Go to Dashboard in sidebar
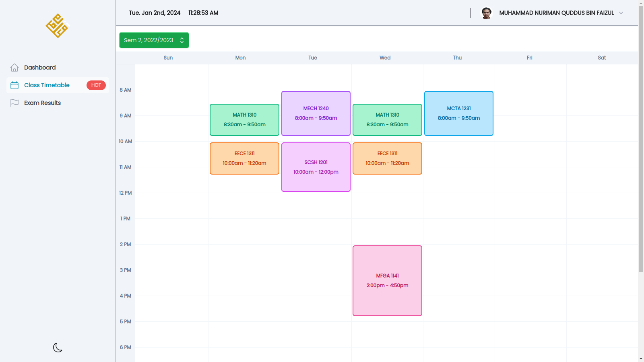This screenshot has width=644, height=362. [40, 68]
